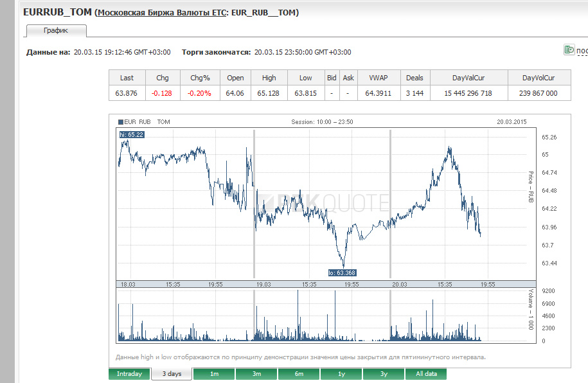Select the 3 days chart period
Screen dimensions: 588x383
pyautogui.click(x=172, y=373)
